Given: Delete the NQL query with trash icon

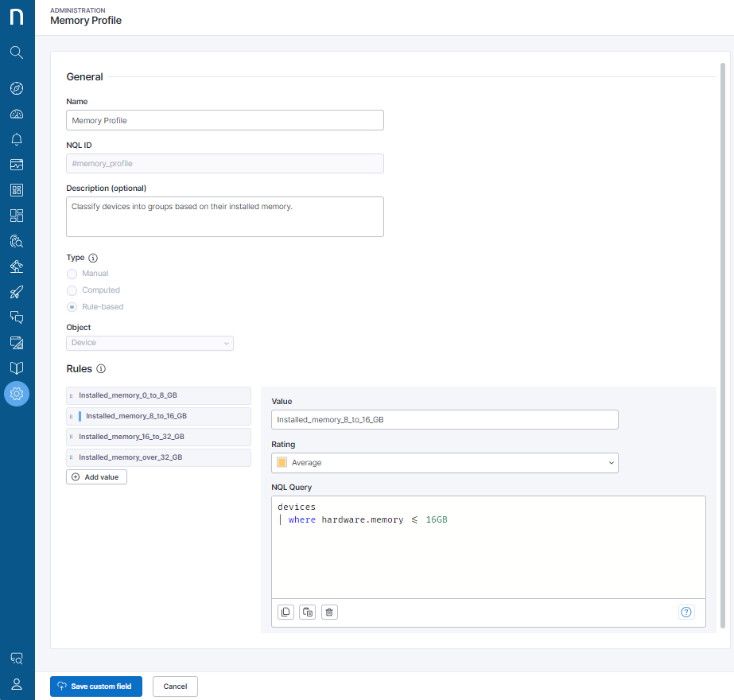Looking at the screenshot, I should [330, 612].
